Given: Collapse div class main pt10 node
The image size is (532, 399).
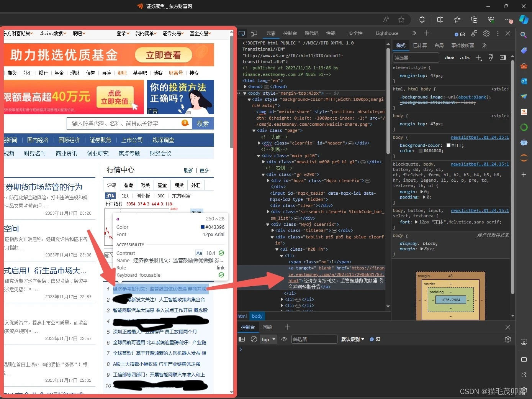Looking at the screenshot, I should coord(259,156).
